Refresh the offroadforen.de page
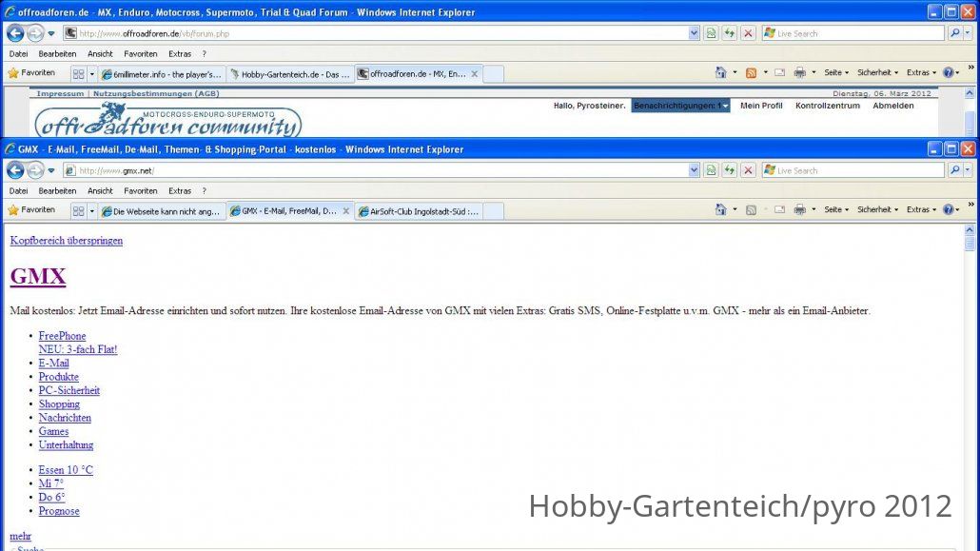This screenshot has height=551, width=980. (730, 33)
